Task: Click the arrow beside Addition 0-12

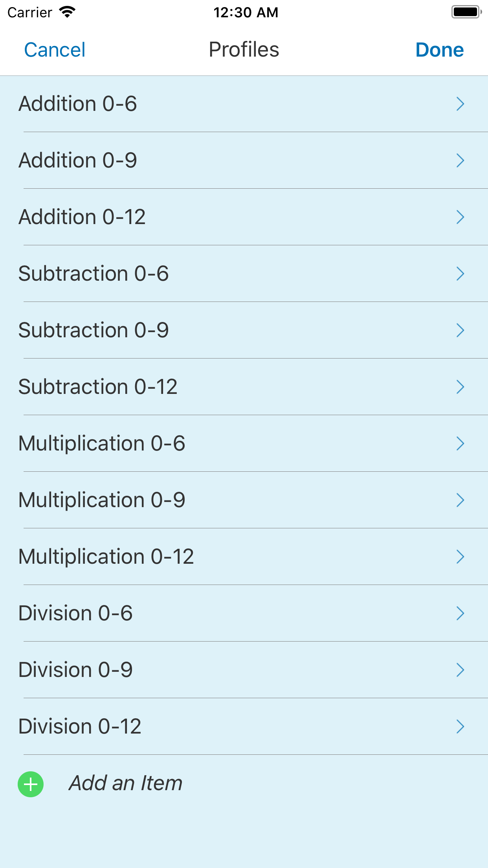Action: click(x=460, y=217)
